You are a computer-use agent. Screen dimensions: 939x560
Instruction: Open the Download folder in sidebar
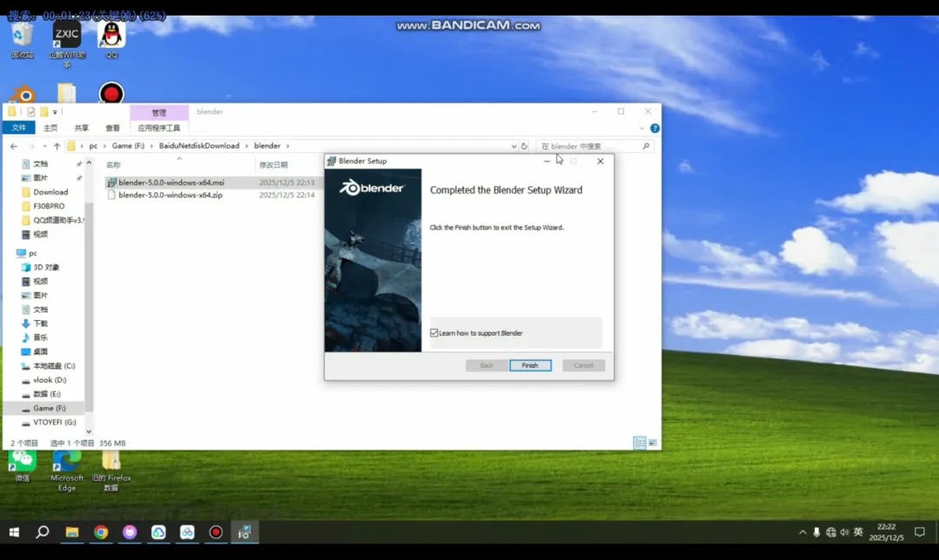click(50, 192)
